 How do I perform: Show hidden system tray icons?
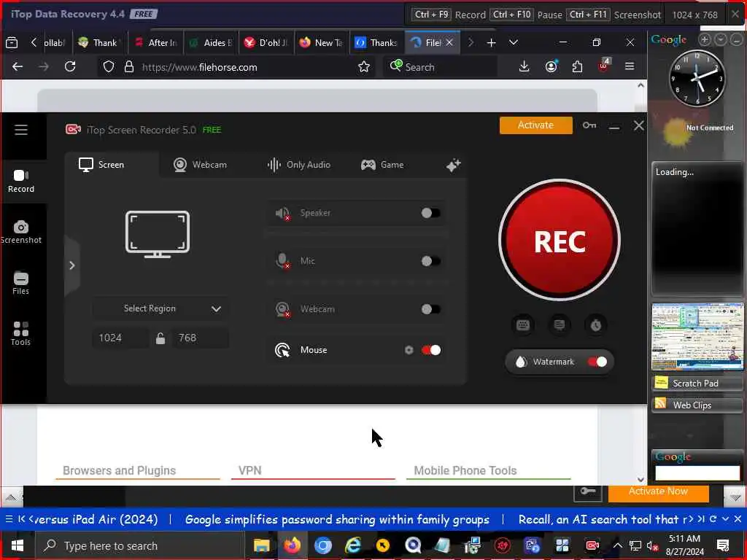click(x=617, y=545)
